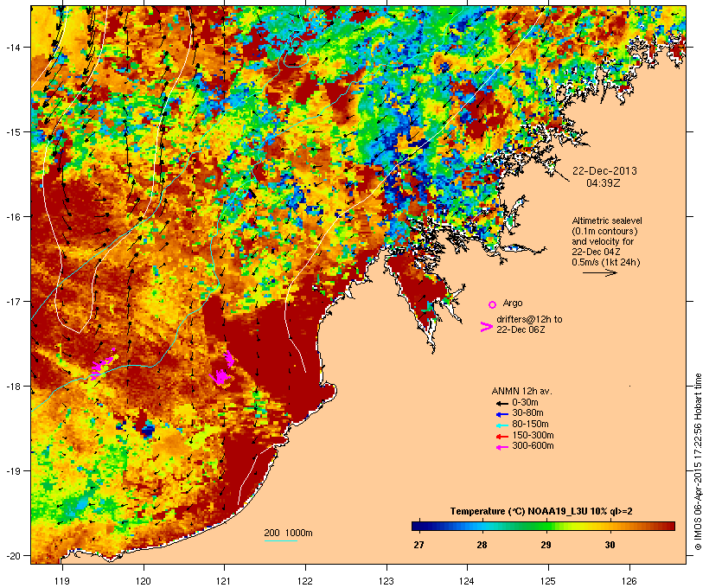The image size is (709, 588).
Task: Click the 'ANMN 12h av.' heading
Action: pos(521,391)
